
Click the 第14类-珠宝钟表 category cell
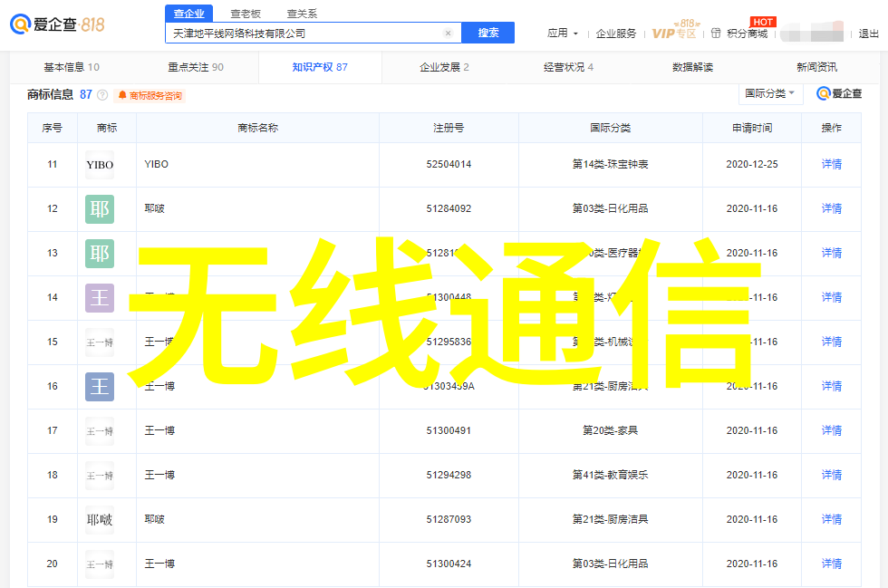coord(610,164)
